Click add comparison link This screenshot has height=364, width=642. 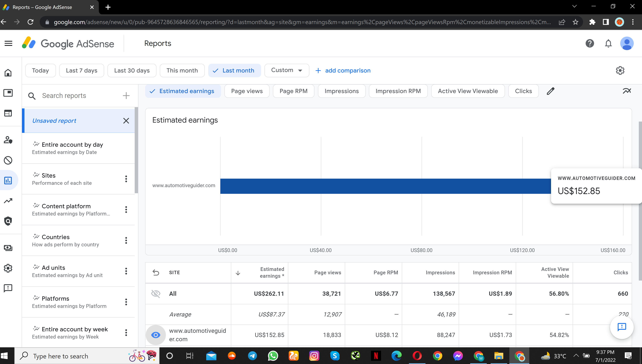click(343, 70)
